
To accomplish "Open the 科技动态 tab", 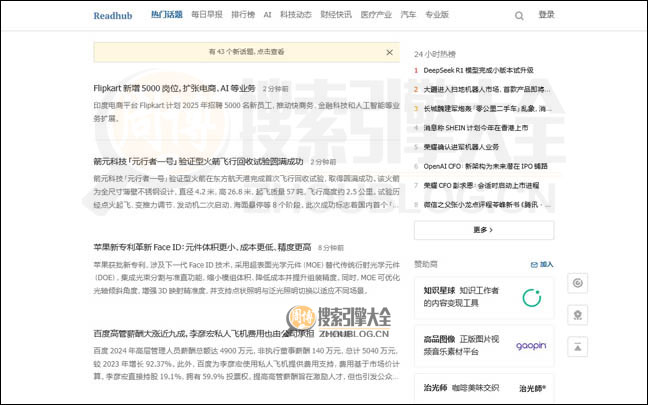I will click(x=295, y=15).
